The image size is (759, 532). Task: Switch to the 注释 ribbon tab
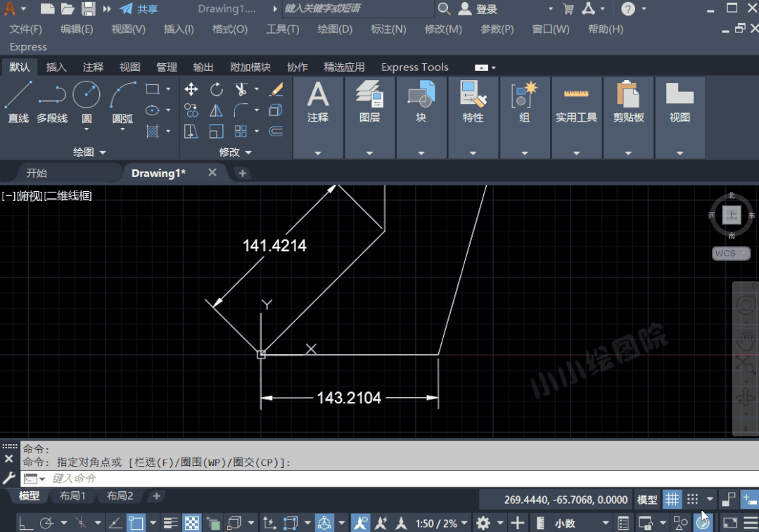pos(93,67)
